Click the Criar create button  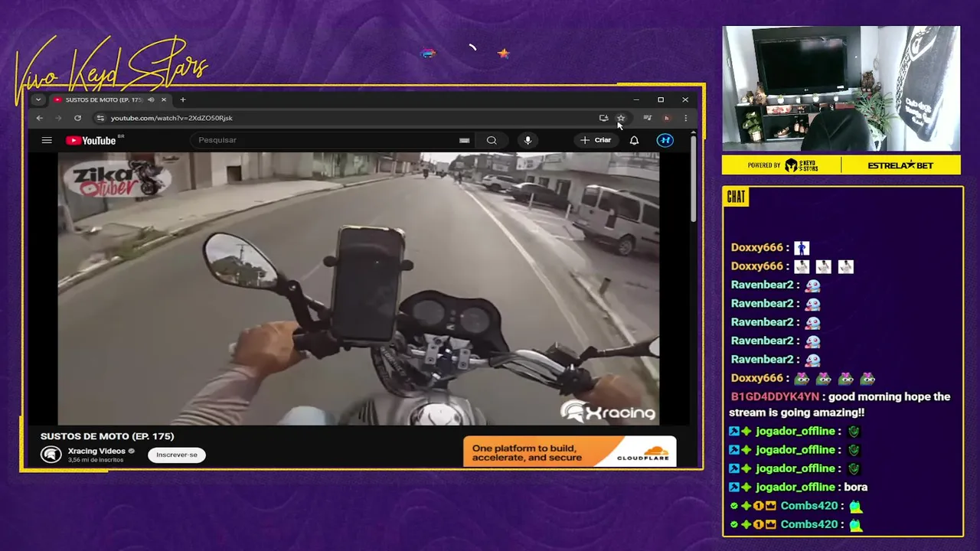click(x=596, y=140)
